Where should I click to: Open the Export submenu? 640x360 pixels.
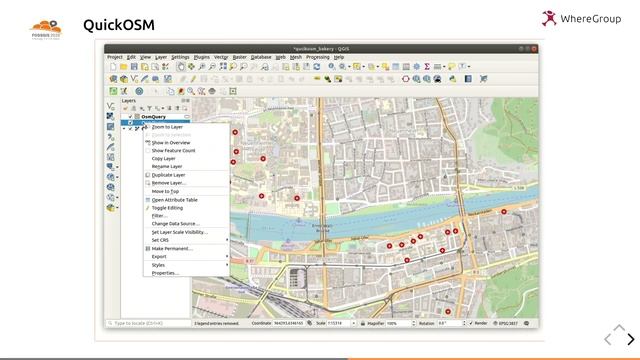187,256
